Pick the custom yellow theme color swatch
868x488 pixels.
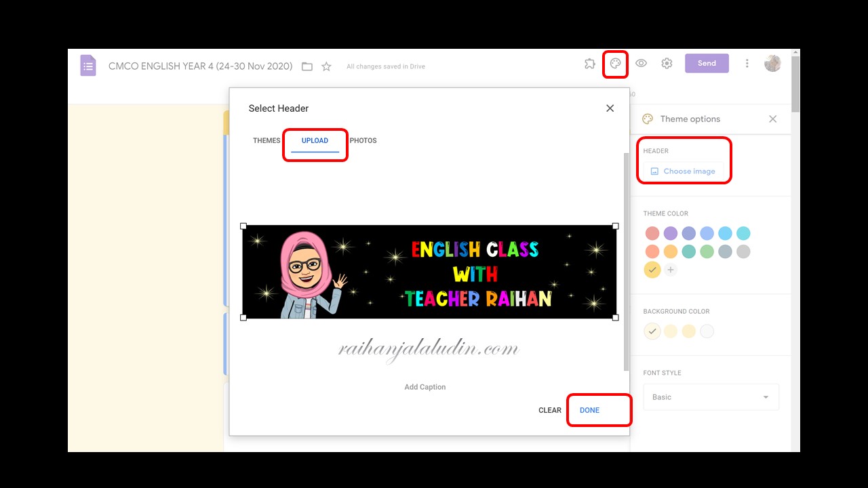pyautogui.click(x=652, y=269)
